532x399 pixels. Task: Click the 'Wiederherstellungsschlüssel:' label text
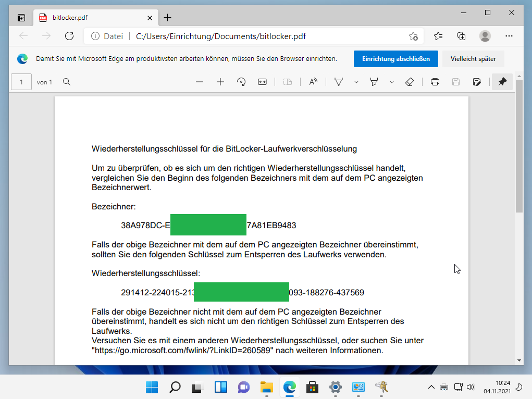pyautogui.click(x=146, y=273)
